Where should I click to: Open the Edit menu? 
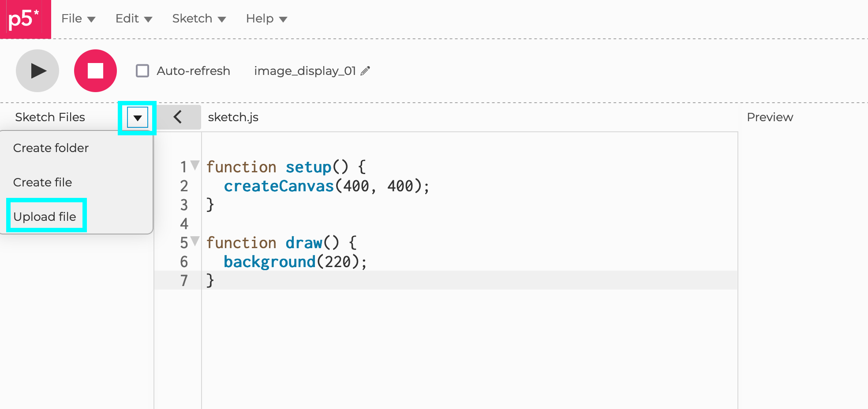pyautogui.click(x=133, y=19)
